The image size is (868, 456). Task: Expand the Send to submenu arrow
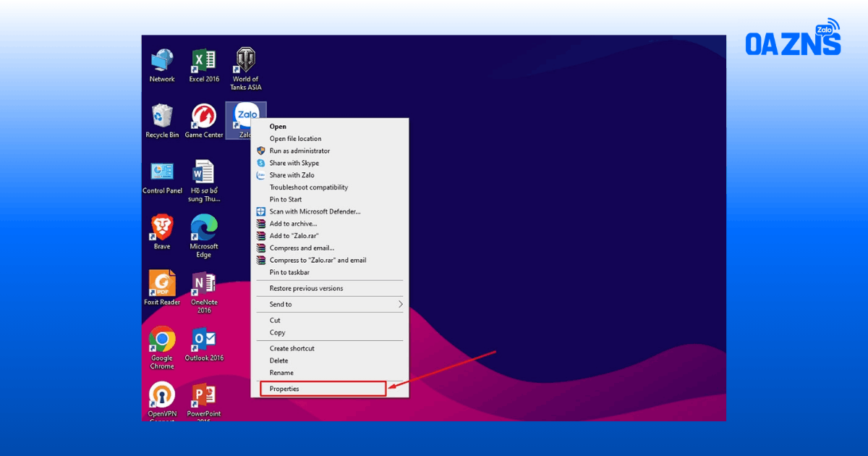400,305
